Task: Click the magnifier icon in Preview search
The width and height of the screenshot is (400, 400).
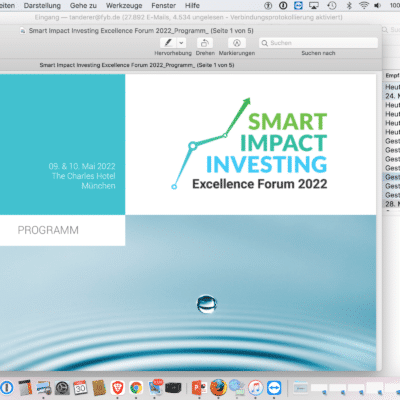Action: click(x=265, y=43)
